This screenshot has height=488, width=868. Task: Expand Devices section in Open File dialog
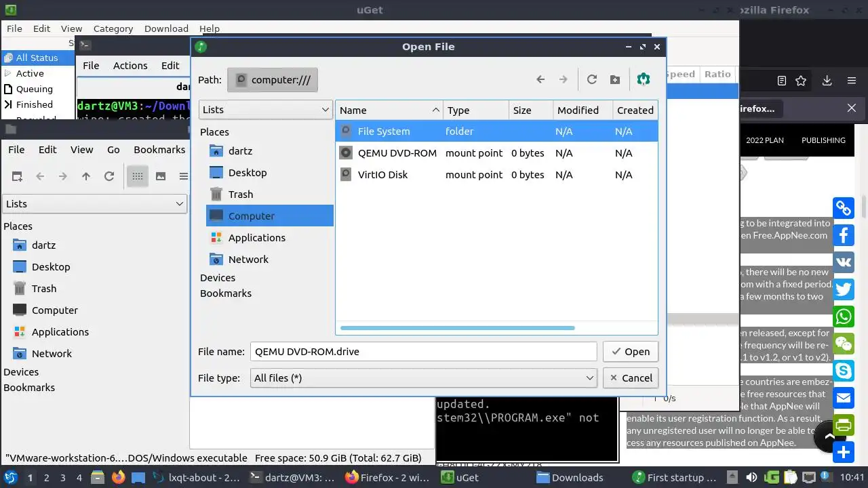[218, 277]
